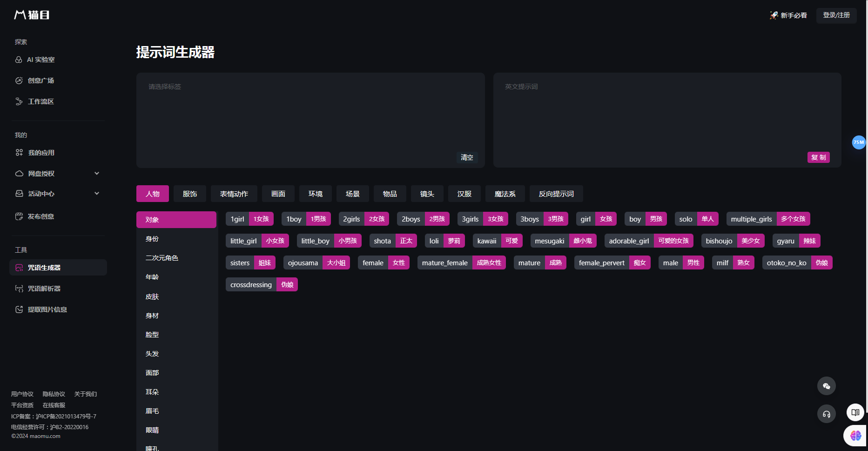Open the 平台资质 link
Viewport: 868px width, 451px height.
(22, 405)
